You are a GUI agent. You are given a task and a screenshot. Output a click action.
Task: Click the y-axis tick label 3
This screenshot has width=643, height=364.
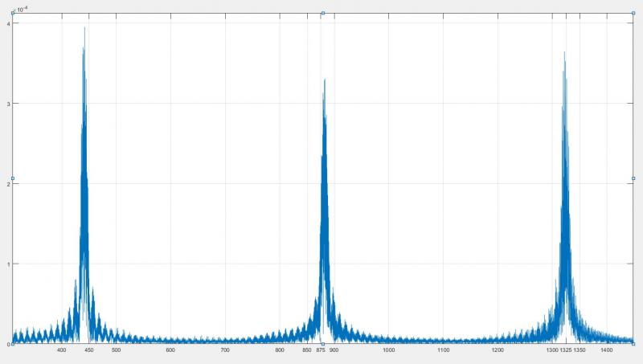7,104
